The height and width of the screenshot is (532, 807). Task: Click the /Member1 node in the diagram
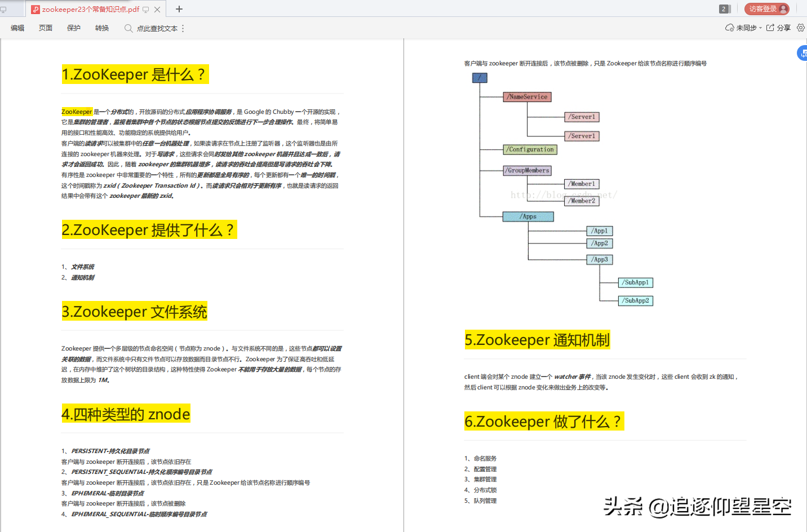pos(582,184)
